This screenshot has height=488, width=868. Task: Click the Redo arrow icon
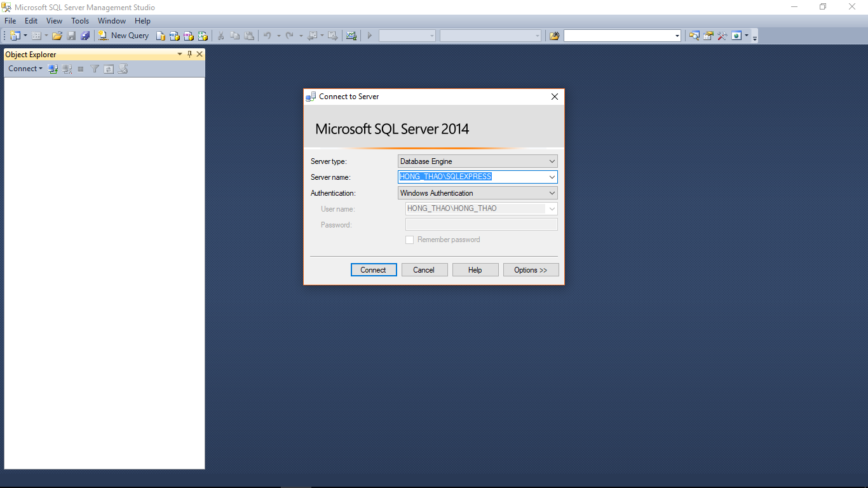coord(290,36)
